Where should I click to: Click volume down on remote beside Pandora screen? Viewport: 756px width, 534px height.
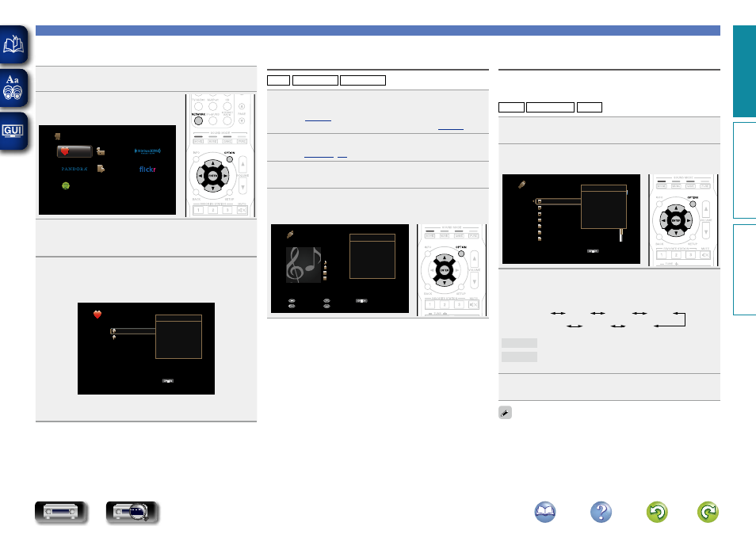click(x=242, y=186)
